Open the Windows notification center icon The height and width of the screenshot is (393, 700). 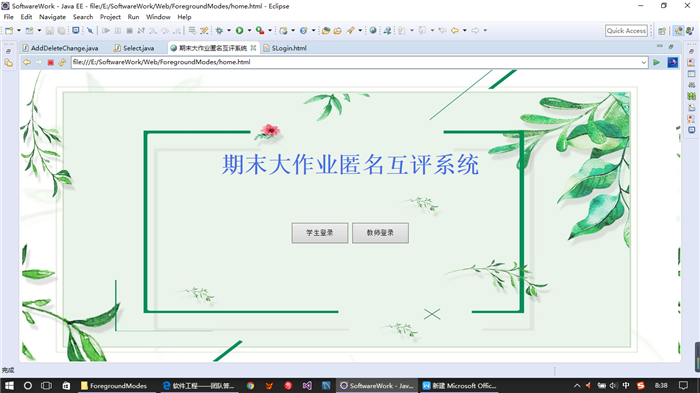(x=683, y=385)
